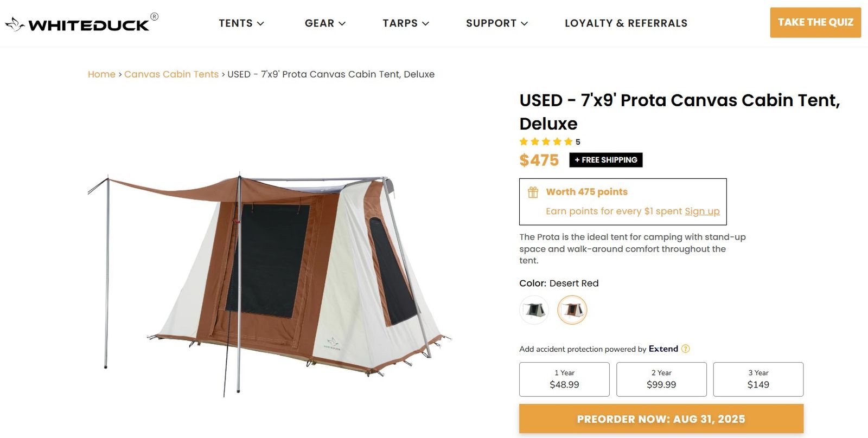Choose the 2 Year $99.99 protection plan

[x=661, y=379]
